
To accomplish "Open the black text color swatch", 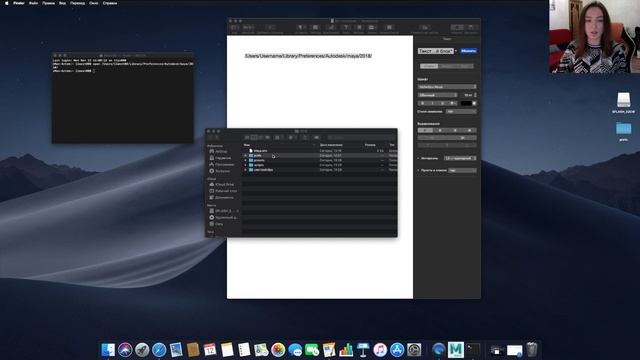I will [x=466, y=103].
